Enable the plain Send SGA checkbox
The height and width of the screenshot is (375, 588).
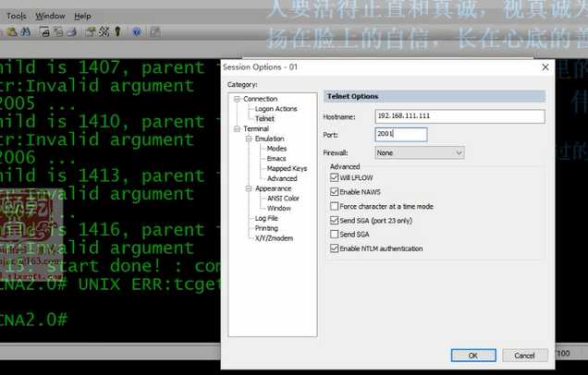(x=334, y=234)
